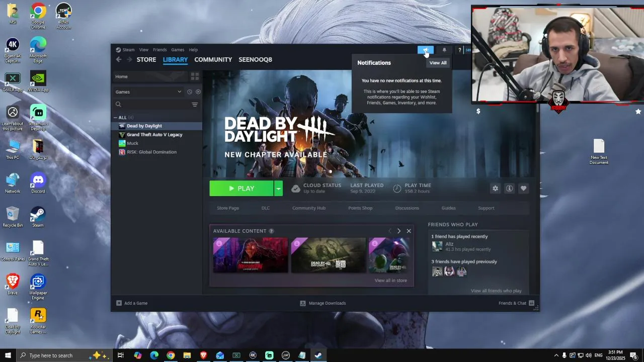Go back with the left arrow
The width and height of the screenshot is (644, 362).
[119, 59]
